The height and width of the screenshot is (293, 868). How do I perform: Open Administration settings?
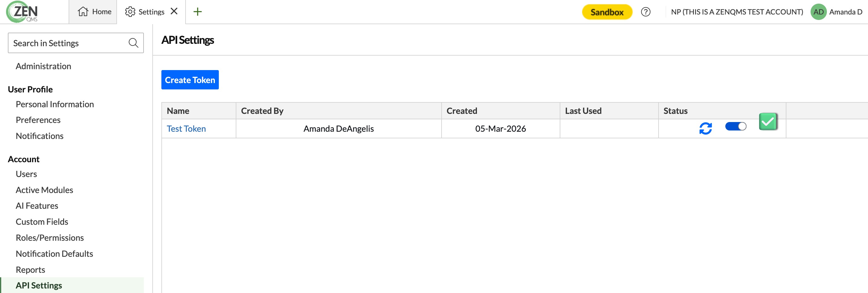[x=43, y=66]
